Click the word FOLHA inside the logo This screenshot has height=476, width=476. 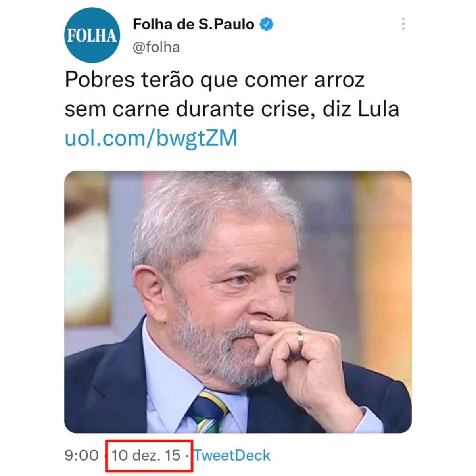[x=92, y=35]
